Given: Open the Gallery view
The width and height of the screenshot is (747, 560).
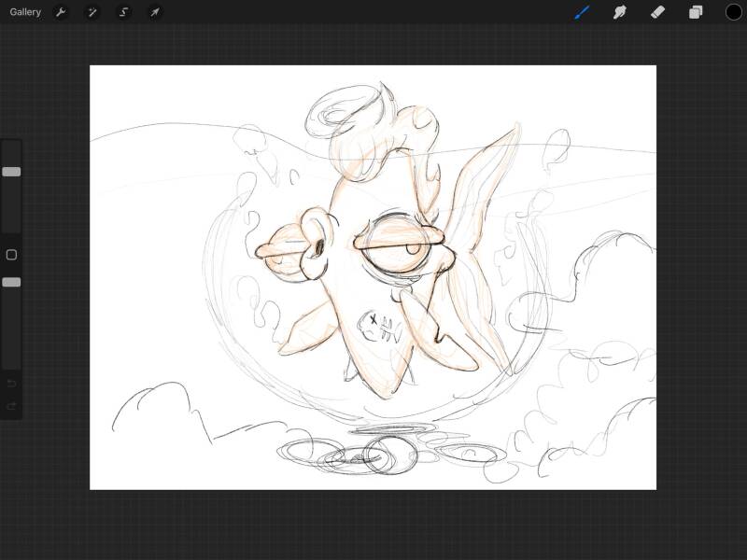Looking at the screenshot, I should click(25, 12).
